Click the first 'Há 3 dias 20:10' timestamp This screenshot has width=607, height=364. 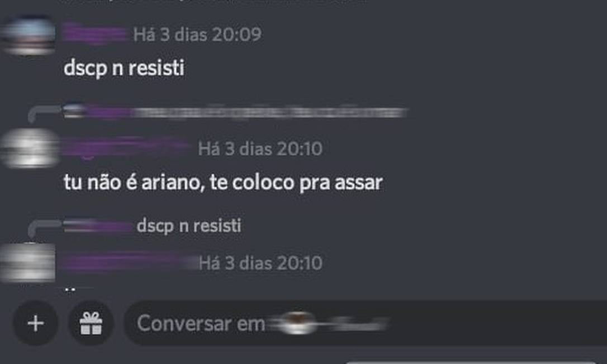pyautogui.click(x=260, y=149)
